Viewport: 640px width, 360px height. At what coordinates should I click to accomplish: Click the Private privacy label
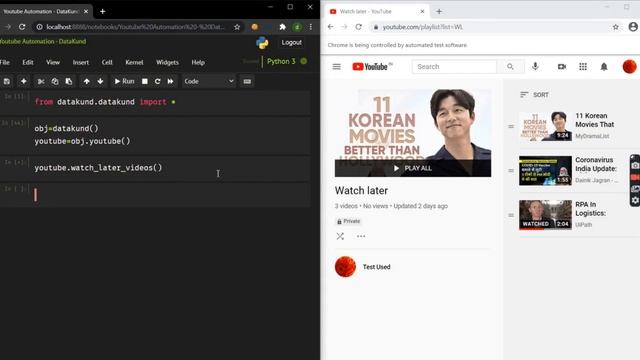click(x=348, y=221)
